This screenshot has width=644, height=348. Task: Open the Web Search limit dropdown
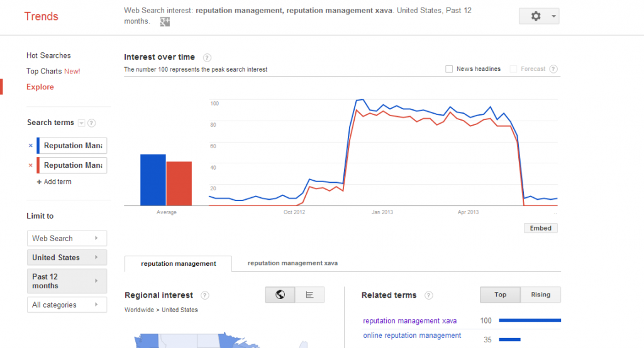(67, 239)
